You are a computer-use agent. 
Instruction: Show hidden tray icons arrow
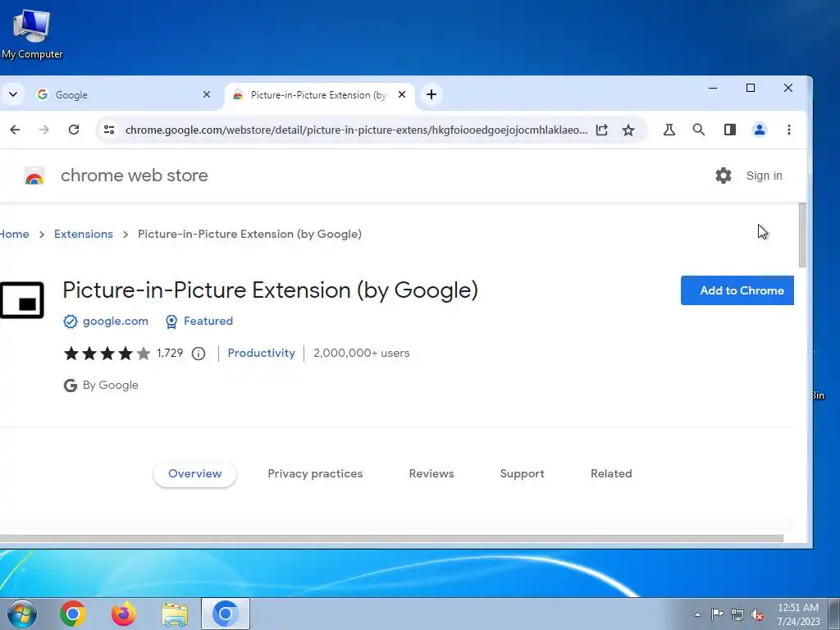pyautogui.click(x=697, y=614)
